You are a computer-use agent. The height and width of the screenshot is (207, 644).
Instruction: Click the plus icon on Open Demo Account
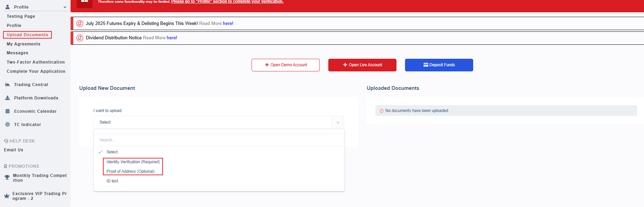pos(267,65)
